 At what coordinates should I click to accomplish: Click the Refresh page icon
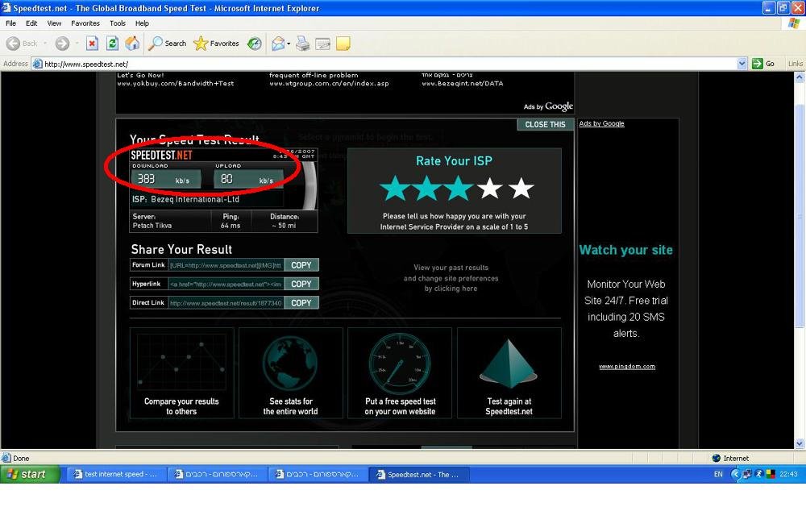pos(112,44)
